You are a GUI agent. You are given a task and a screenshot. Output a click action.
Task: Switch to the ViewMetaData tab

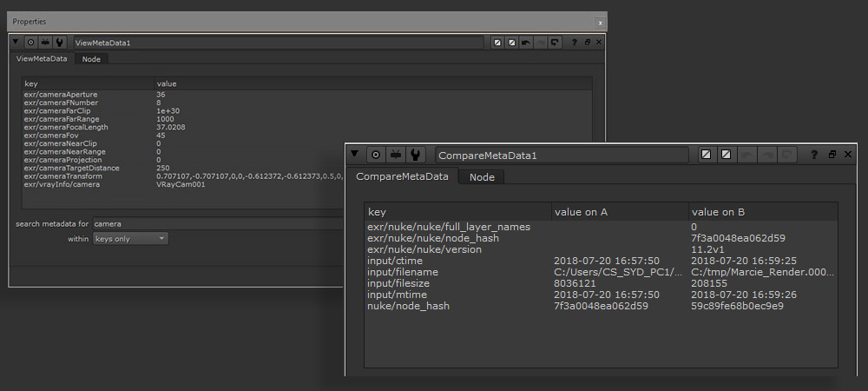pos(42,59)
